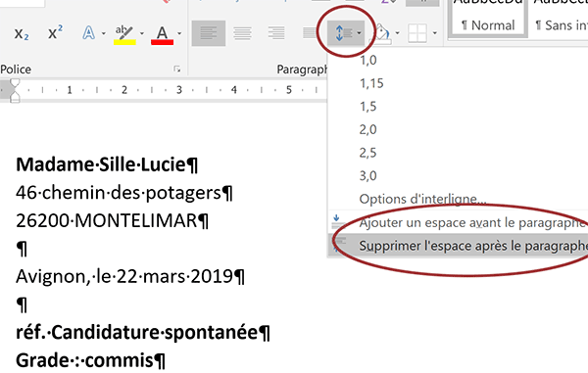Apply yellow text highlight color
The height and width of the screenshot is (373, 588).
click(124, 34)
